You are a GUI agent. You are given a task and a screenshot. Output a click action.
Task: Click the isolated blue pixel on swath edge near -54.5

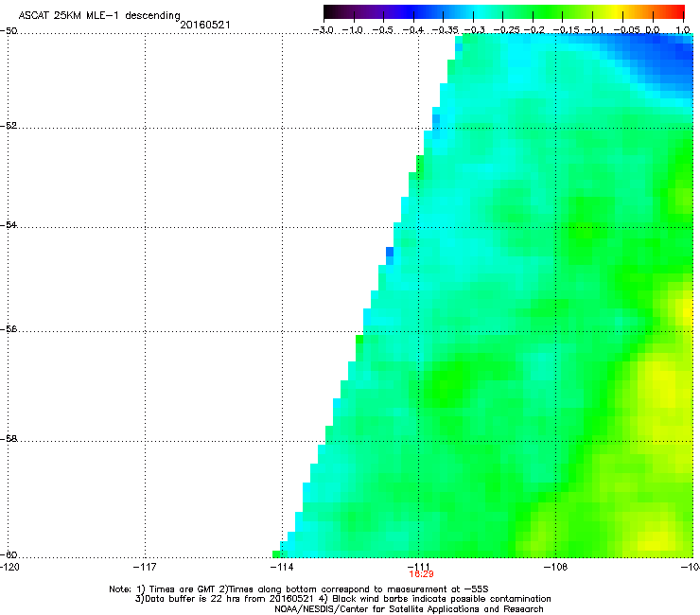coord(390,252)
